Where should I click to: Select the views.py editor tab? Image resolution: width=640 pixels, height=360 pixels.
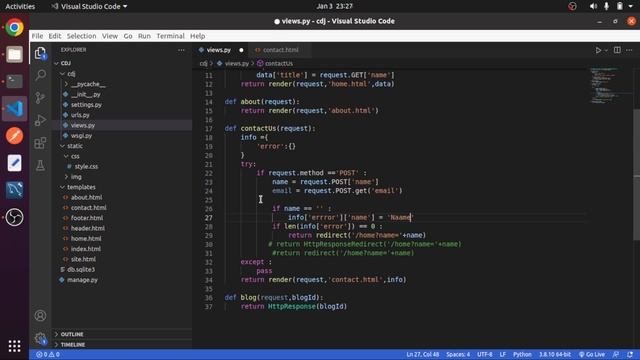click(218, 50)
